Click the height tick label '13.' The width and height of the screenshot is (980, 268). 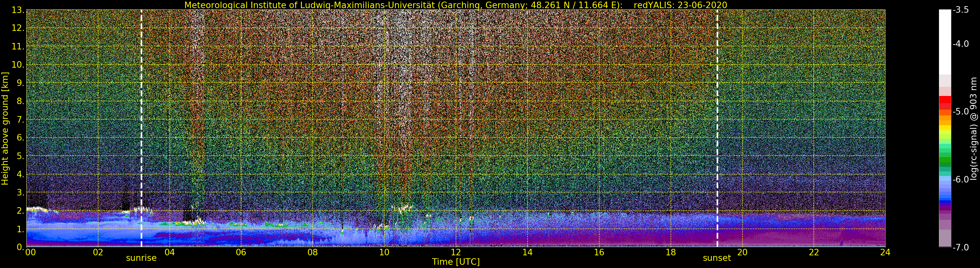[18, 10]
